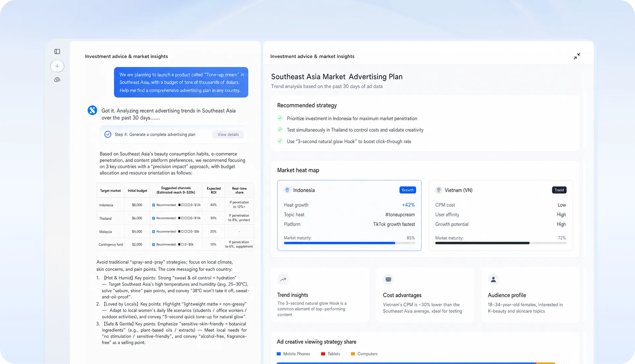
Task: Collapse the advertising plan panel
Action: point(577,56)
